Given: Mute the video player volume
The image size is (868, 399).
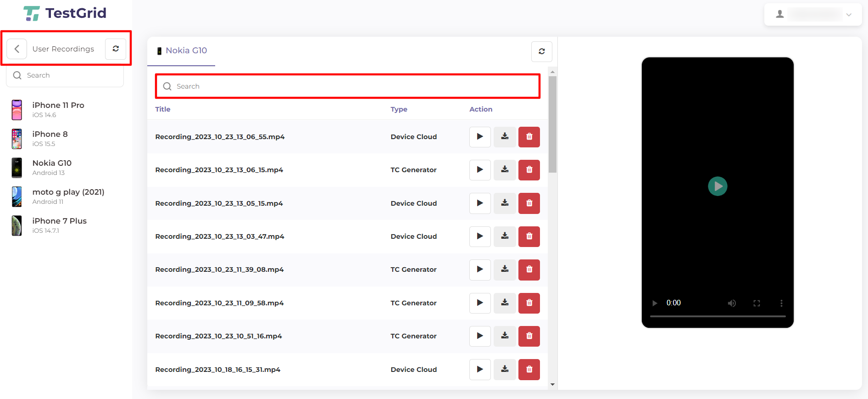Looking at the screenshot, I should [x=732, y=303].
